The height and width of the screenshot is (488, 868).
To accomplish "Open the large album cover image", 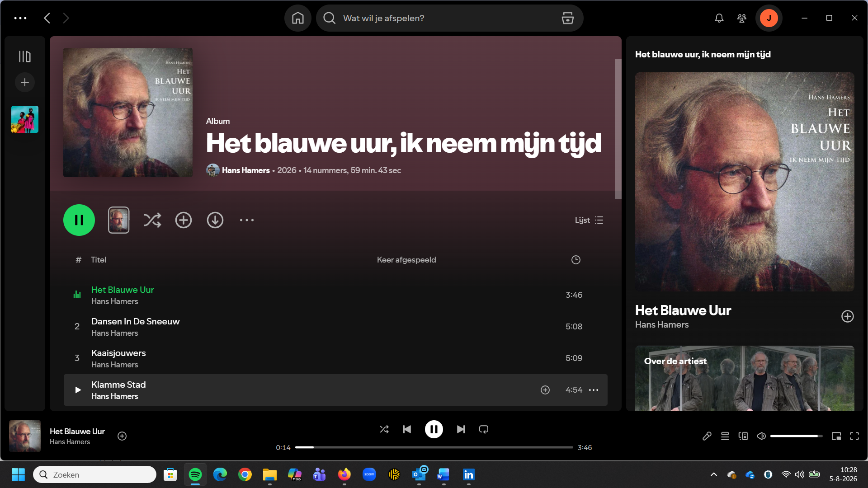I will point(128,113).
